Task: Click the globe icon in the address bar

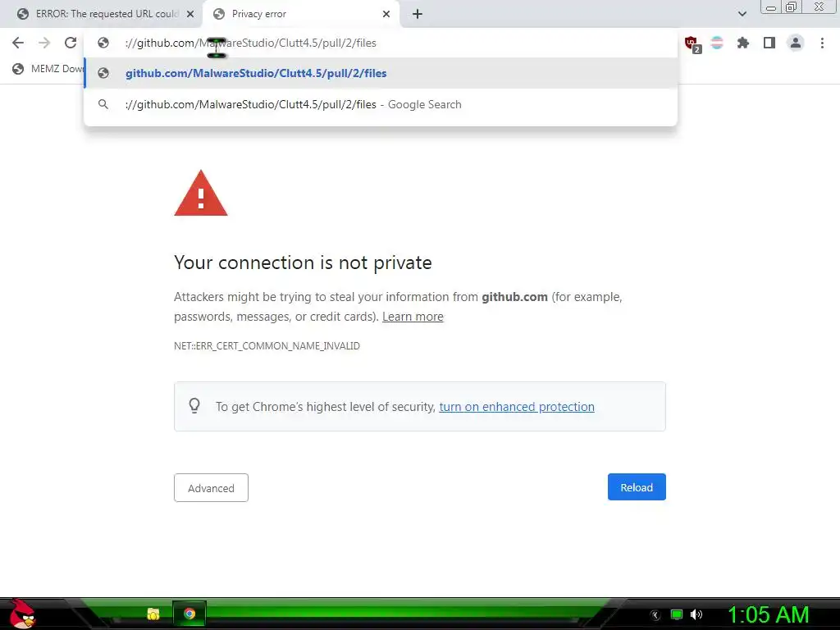Action: (x=103, y=43)
